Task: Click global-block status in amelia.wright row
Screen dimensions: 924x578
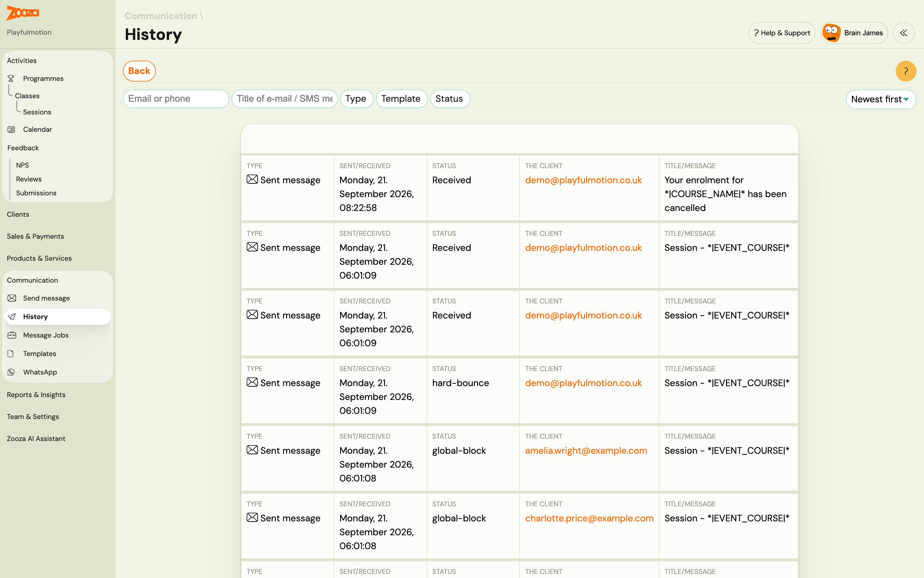Action: pyautogui.click(x=459, y=451)
